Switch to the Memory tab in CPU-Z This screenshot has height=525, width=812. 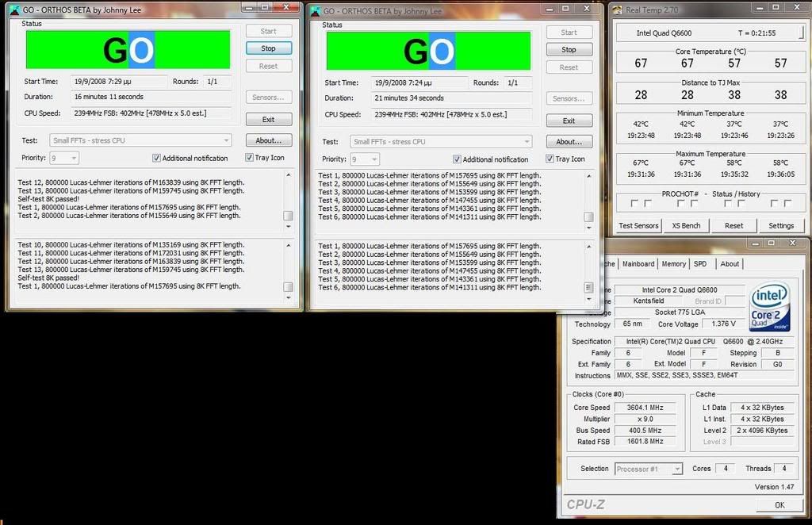tap(673, 263)
